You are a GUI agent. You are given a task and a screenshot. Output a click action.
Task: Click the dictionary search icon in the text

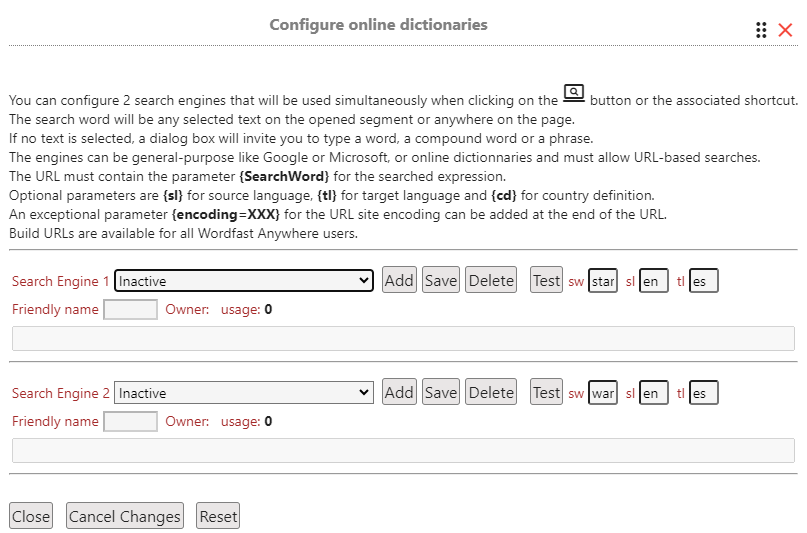pos(574,94)
